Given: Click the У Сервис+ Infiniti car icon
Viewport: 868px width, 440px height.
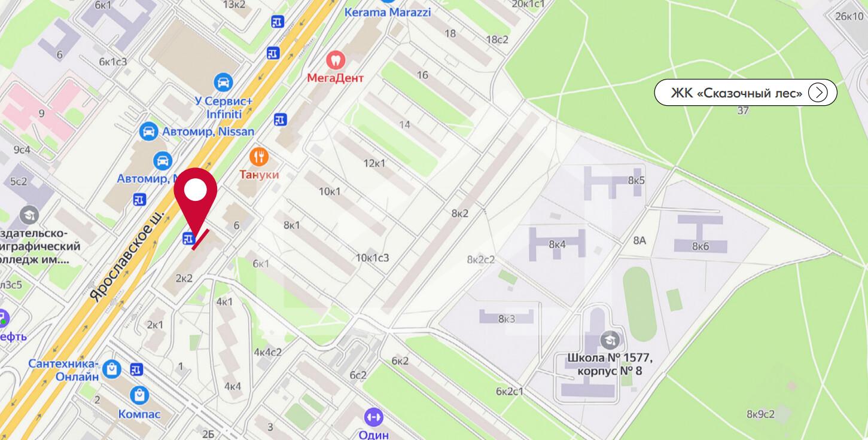Looking at the screenshot, I should coord(222,81).
